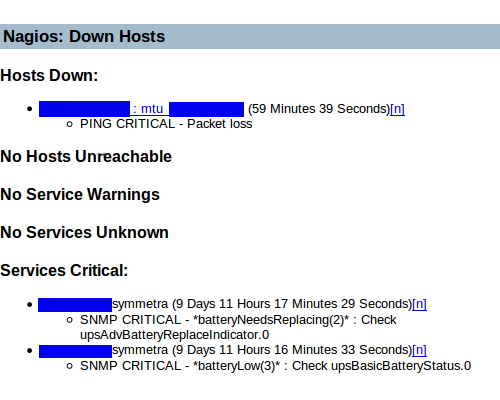Click the batteryNeedsReplacing(2) SNMP critical message
Screen dimensions: 500x400
(238, 327)
